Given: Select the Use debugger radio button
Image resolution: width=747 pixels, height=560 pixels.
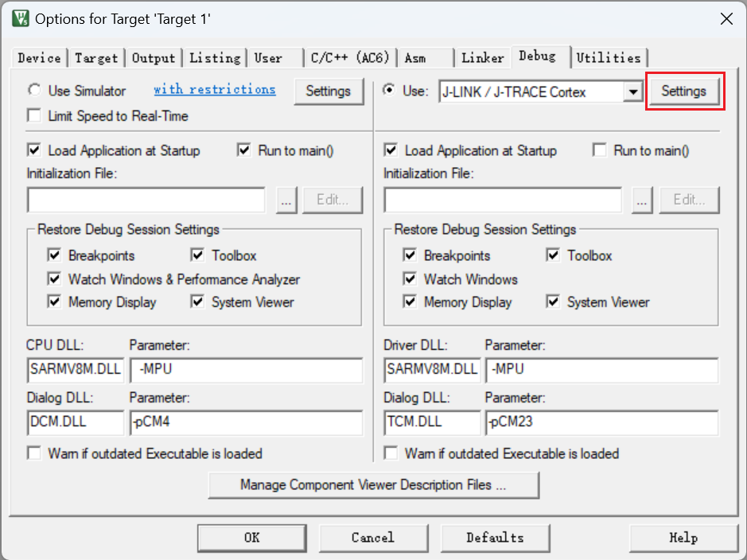Looking at the screenshot, I should (x=389, y=90).
